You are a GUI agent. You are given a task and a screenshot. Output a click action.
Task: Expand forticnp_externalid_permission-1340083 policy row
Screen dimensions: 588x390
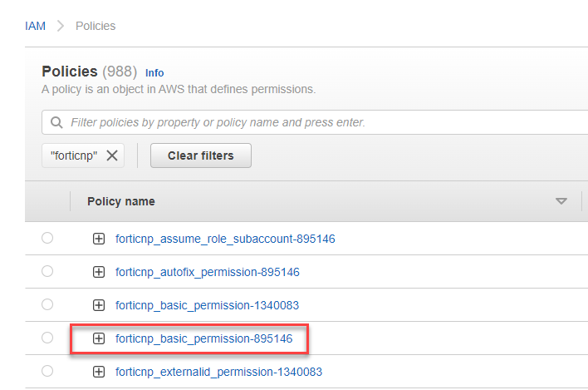[x=99, y=372]
